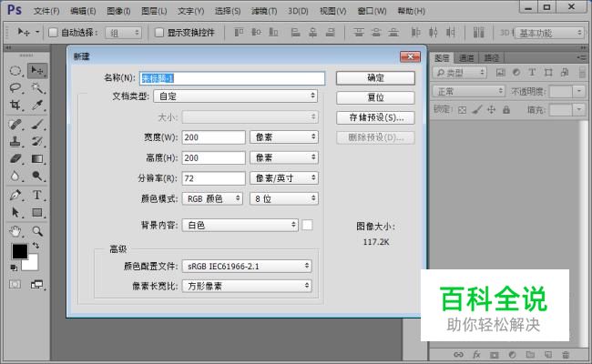592x364 pixels.
Task: Open the 文档类型 preset dropdown
Action: tap(236, 96)
